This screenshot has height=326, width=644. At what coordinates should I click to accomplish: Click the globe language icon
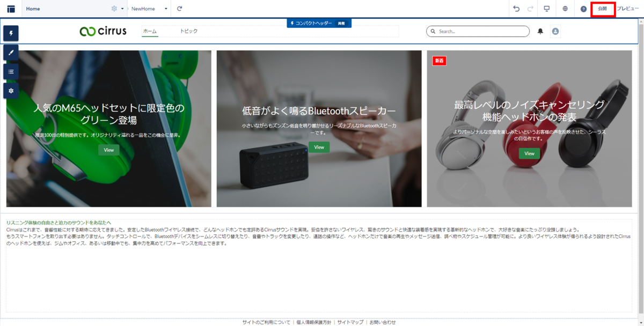(x=566, y=9)
